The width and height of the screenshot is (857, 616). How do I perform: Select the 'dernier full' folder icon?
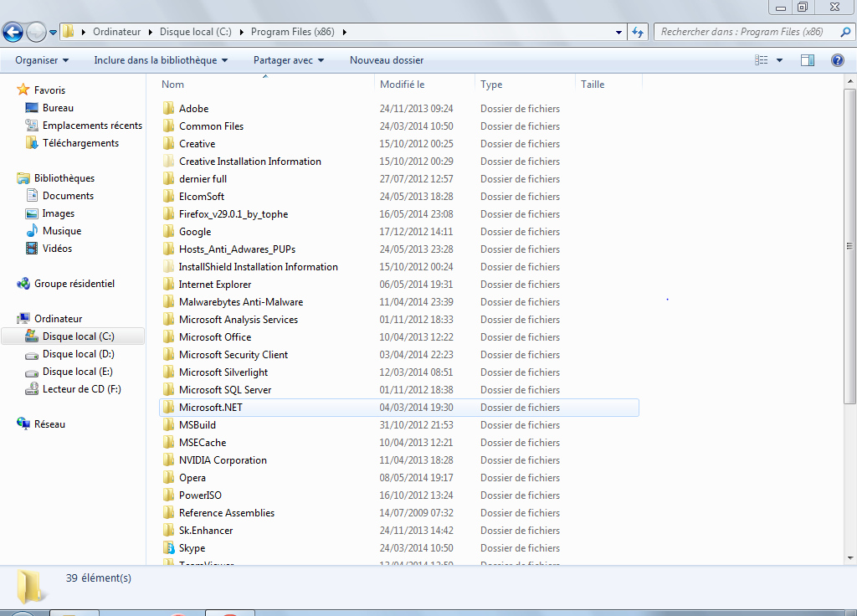[x=169, y=179]
